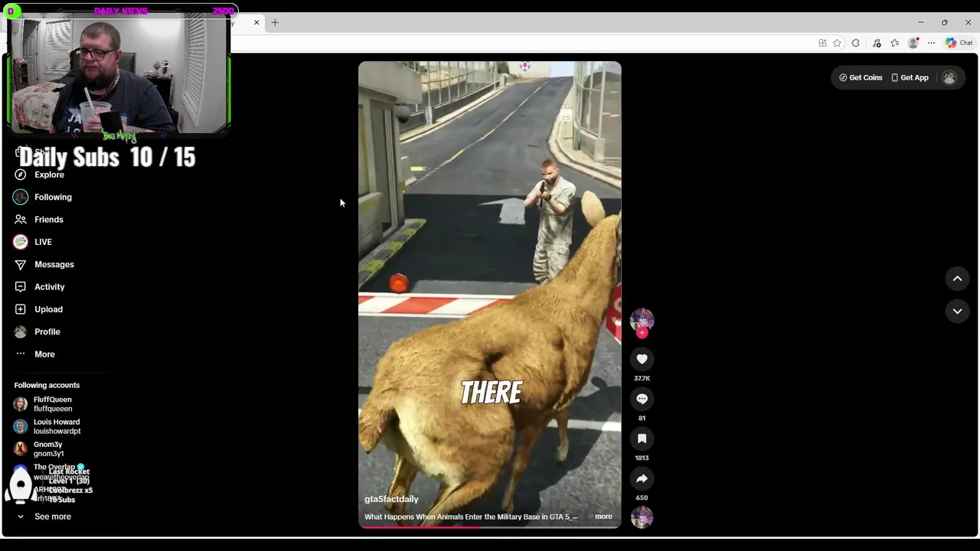Open the Explore compass icon
Screen dimensions: 980x551
click(x=21, y=174)
